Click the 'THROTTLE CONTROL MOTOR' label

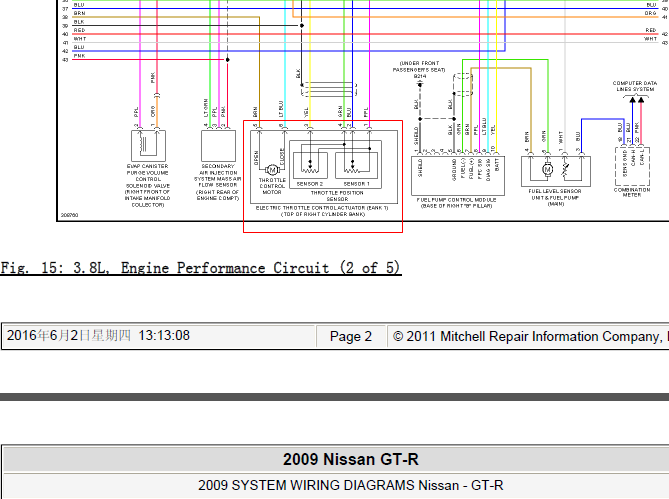click(x=272, y=186)
